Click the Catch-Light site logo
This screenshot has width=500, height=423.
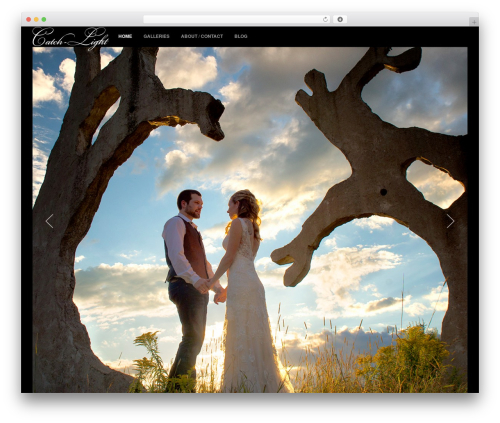(x=70, y=38)
